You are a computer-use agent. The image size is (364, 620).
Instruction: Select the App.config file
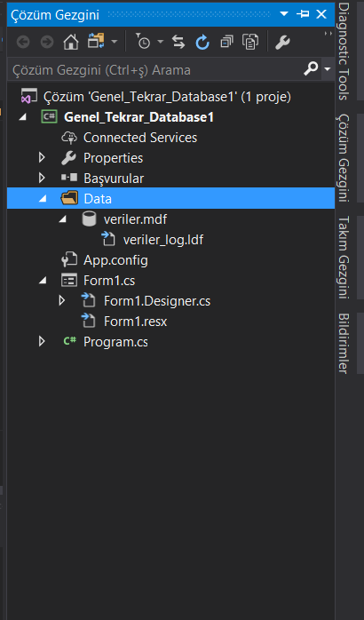pos(115,260)
